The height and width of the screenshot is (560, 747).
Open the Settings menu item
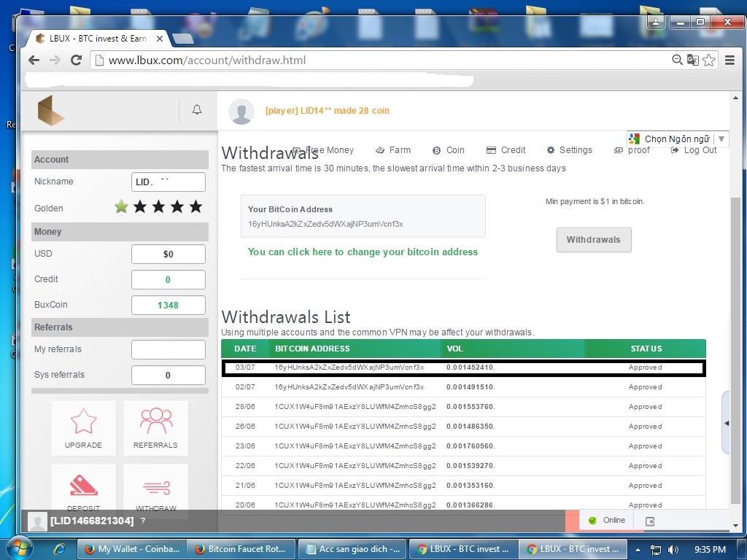pyautogui.click(x=569, y=150)
